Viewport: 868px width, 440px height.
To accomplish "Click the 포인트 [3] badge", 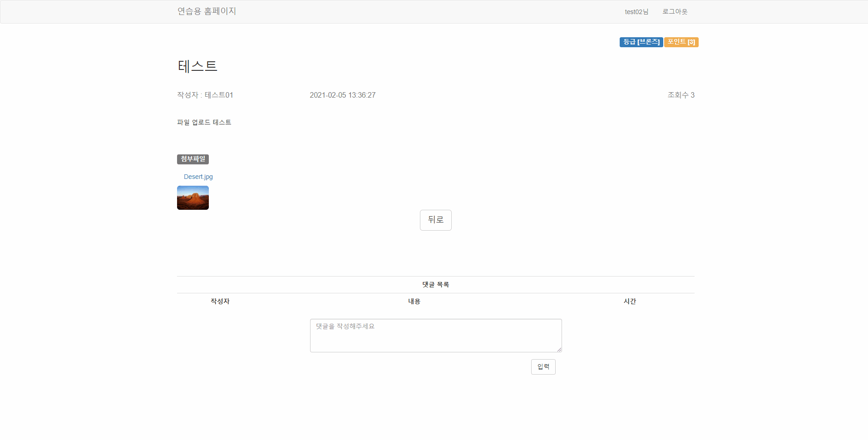I will (681, 42).
